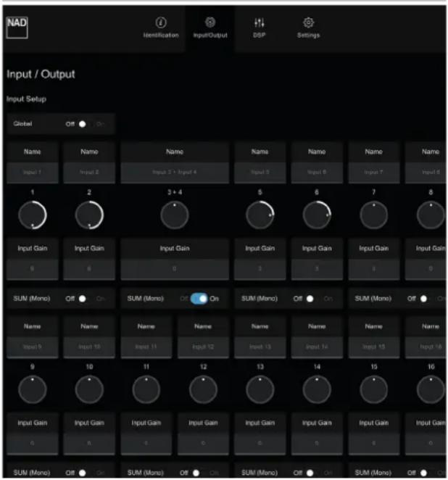
Task: Click the Name field showing Input 11
Action: pos(146,347)
